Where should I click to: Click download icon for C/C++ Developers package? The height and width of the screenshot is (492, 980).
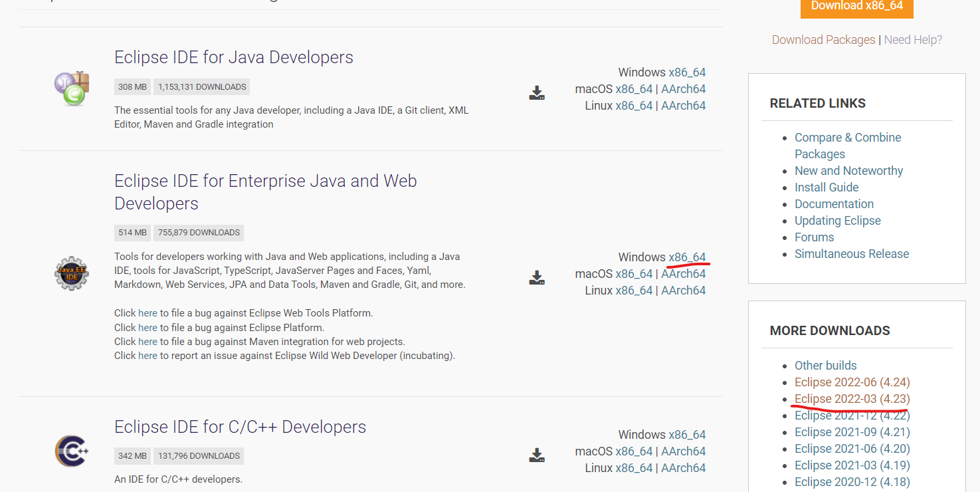[x=537, y=455]
